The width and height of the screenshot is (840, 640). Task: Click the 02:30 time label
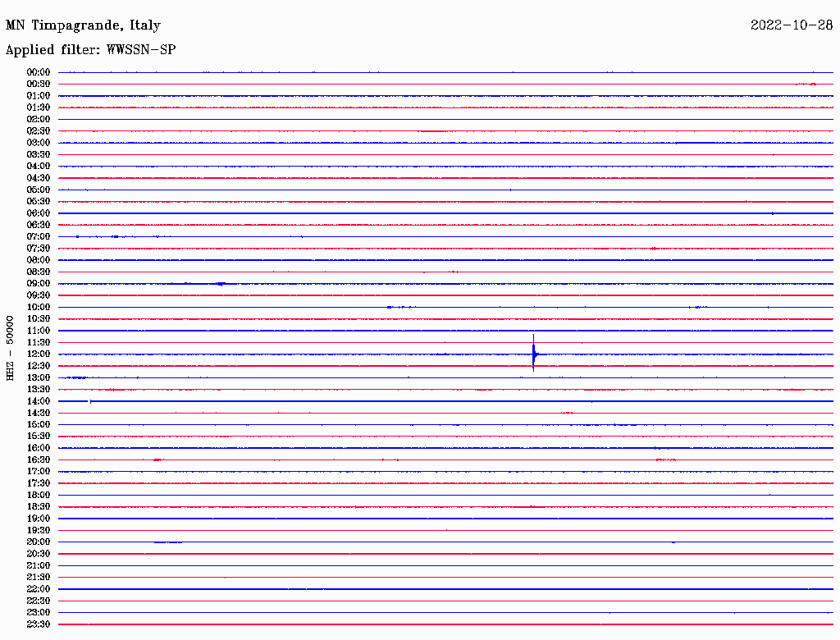[x=39, y=131]
